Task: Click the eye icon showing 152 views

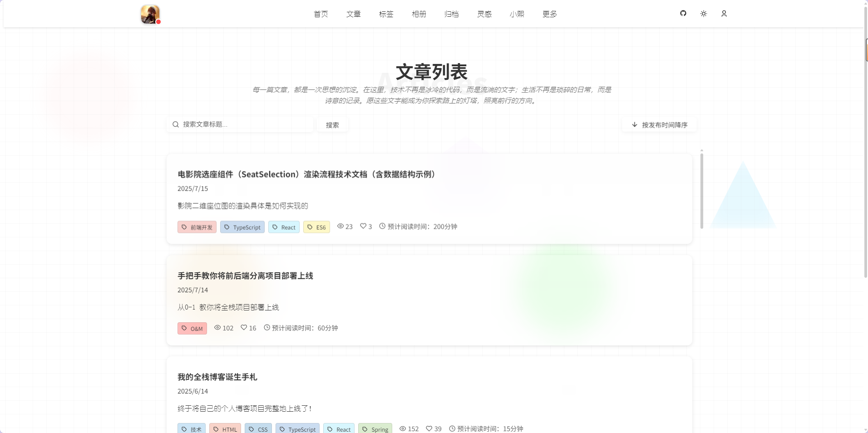Action: pos(402,428)
